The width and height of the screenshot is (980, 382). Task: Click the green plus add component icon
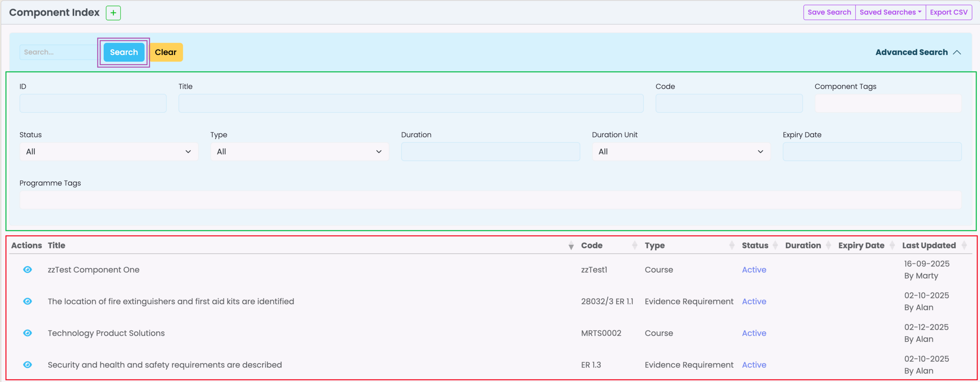(113, 13)
